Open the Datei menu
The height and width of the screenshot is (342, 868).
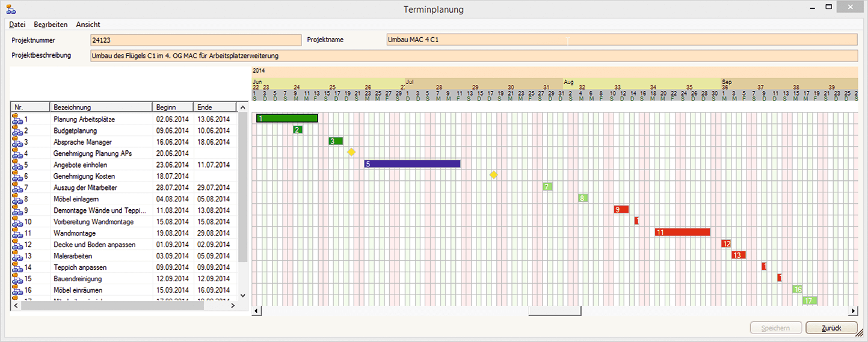[x=17, y=25]
